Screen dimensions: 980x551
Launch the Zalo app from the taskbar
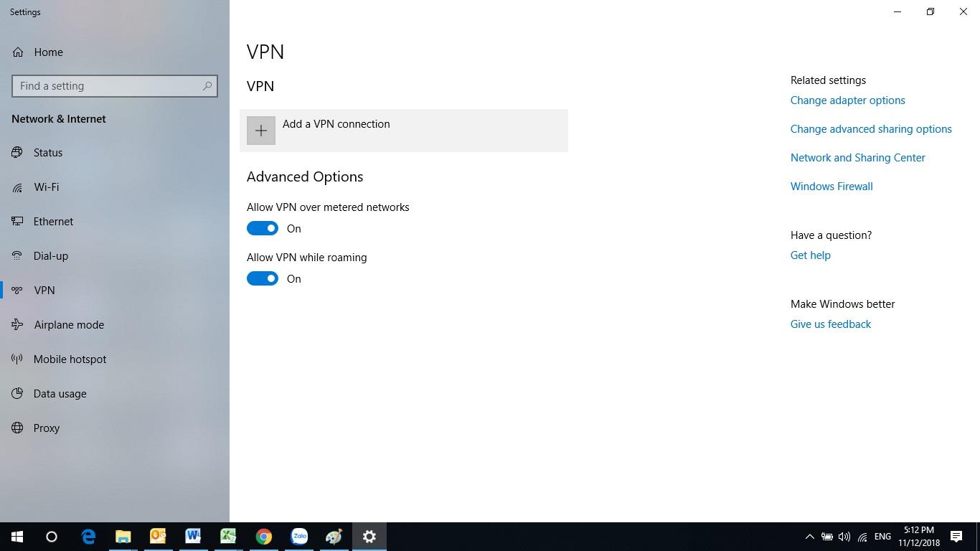[298, 536]
